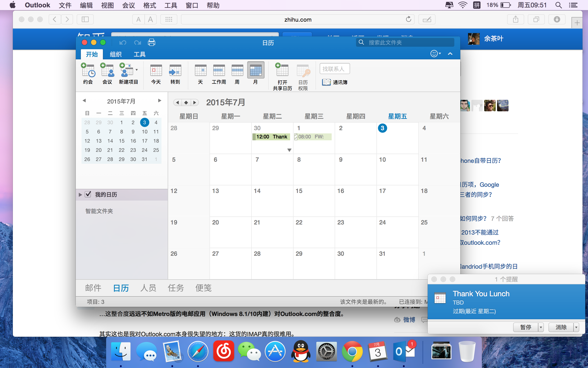Screen dimensions: 588x368
Task: Switch to the 工具 ribbon tab
Action: (139, 54)
